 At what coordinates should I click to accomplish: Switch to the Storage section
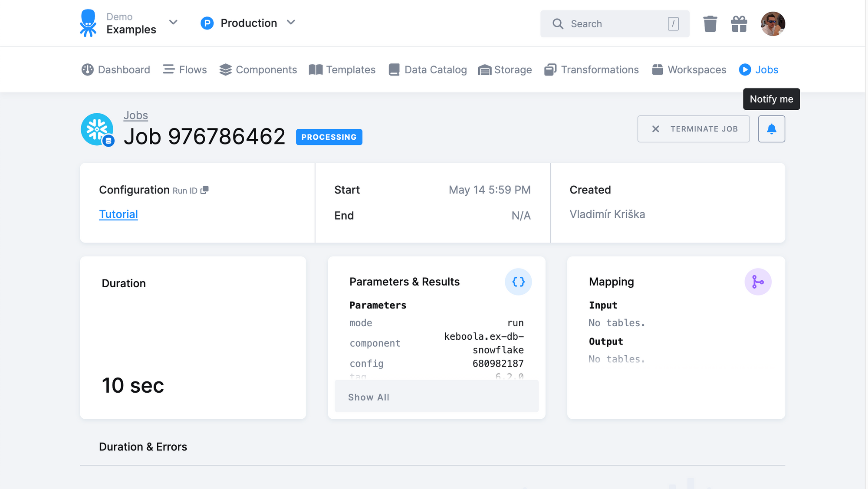pyautogui.click(x=513, y=69)
